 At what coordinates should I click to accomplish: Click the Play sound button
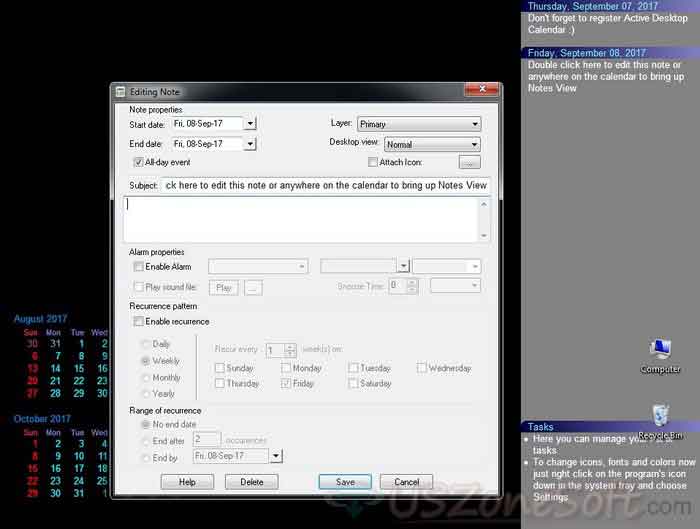pyautogui.click(x=224, y=287)
